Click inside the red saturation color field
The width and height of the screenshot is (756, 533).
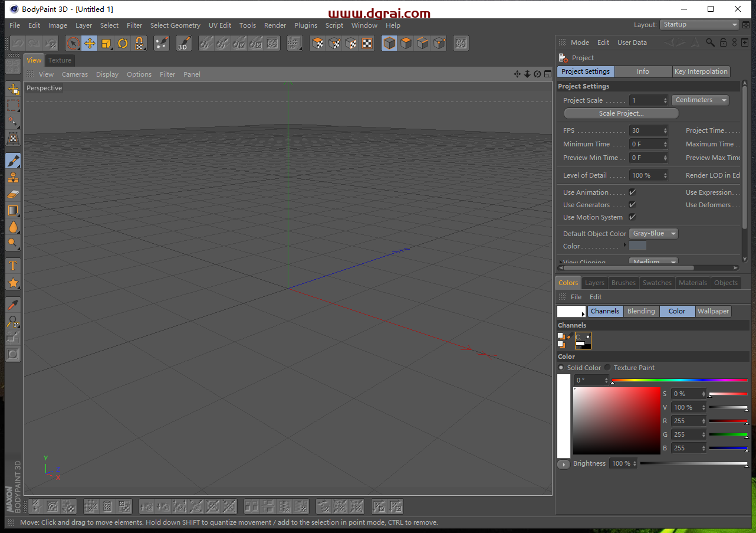[617, 420]
